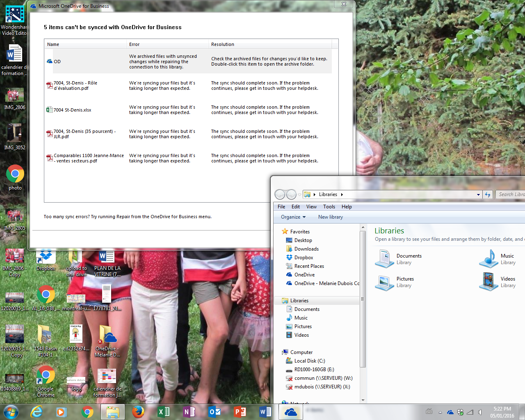525x420 pixels.
Task: Click the New library button
Action: (330, 217)
